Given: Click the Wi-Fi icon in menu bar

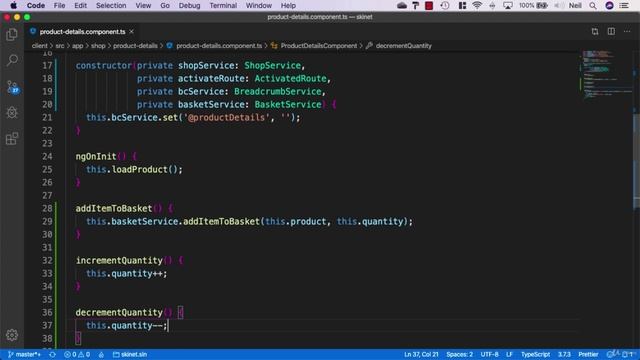Looking at the screenshot, I should (x=477, y=6).
